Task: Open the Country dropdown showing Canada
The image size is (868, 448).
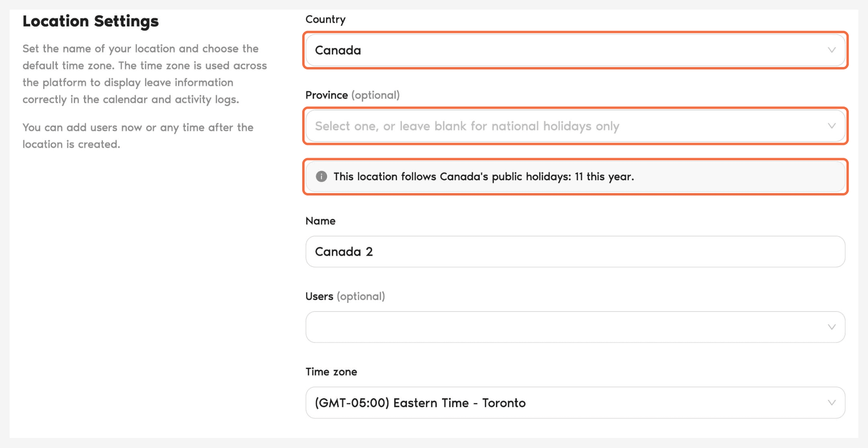Action: pos(575,50)
